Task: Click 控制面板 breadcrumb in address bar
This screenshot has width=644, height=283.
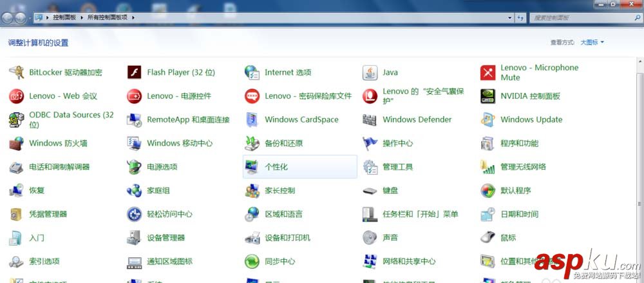Action: coord(64,17)
